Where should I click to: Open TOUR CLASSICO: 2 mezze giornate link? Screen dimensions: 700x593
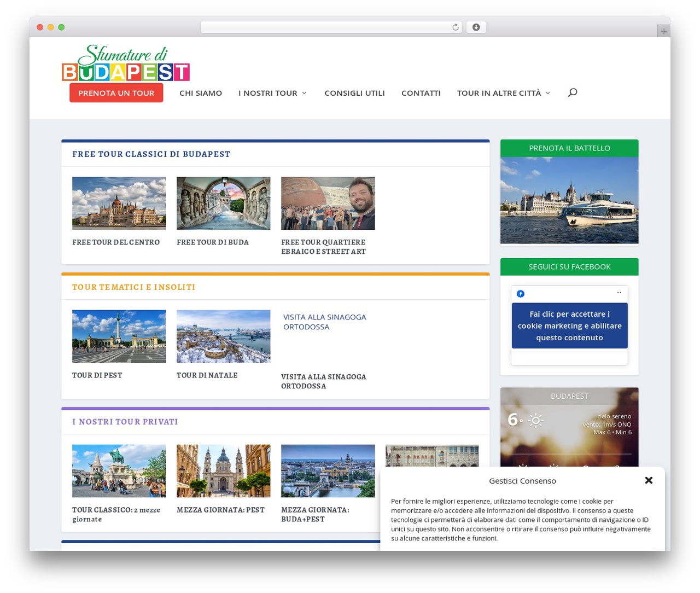tap(116, 514)
